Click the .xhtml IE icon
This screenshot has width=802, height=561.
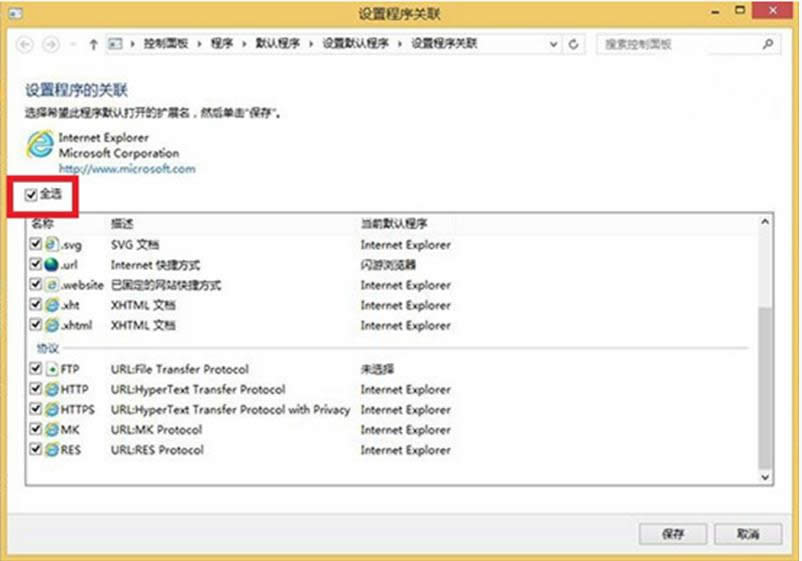point(52,325)
